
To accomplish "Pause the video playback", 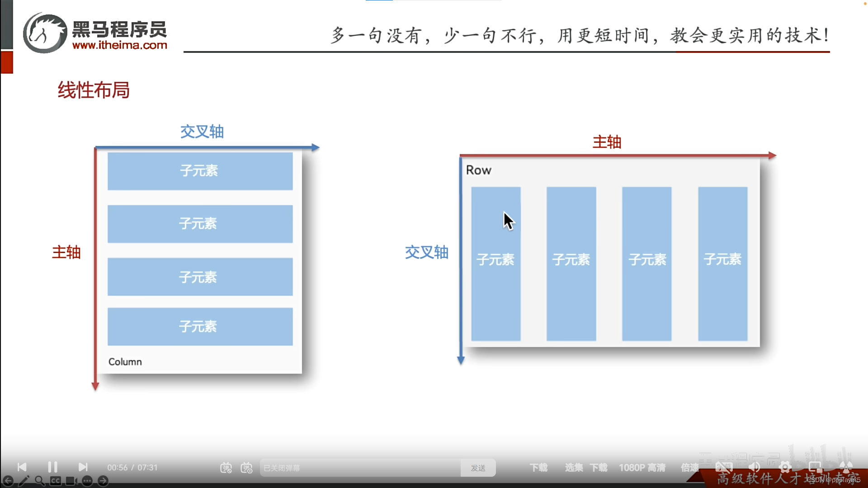I will click(52, 467).
